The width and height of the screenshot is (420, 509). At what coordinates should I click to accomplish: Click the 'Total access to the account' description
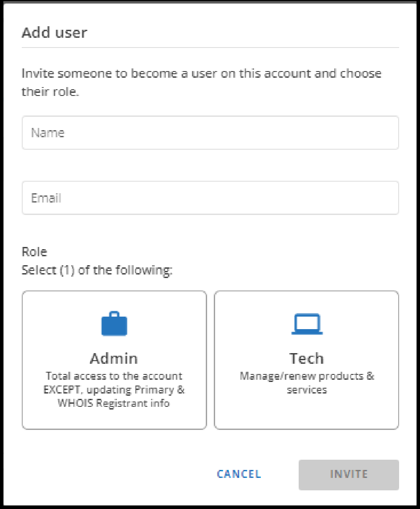pos(114,376)
